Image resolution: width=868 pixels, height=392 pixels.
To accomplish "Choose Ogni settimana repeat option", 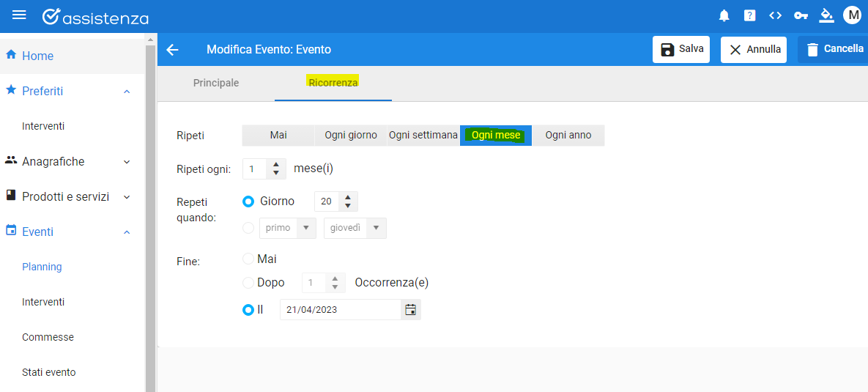I will 423,135.
